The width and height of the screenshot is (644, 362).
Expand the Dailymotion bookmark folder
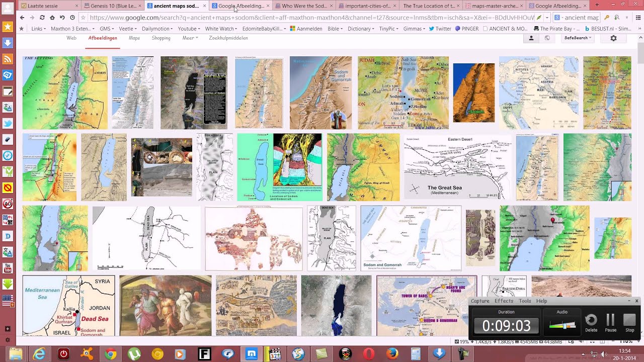pos(158,29)
